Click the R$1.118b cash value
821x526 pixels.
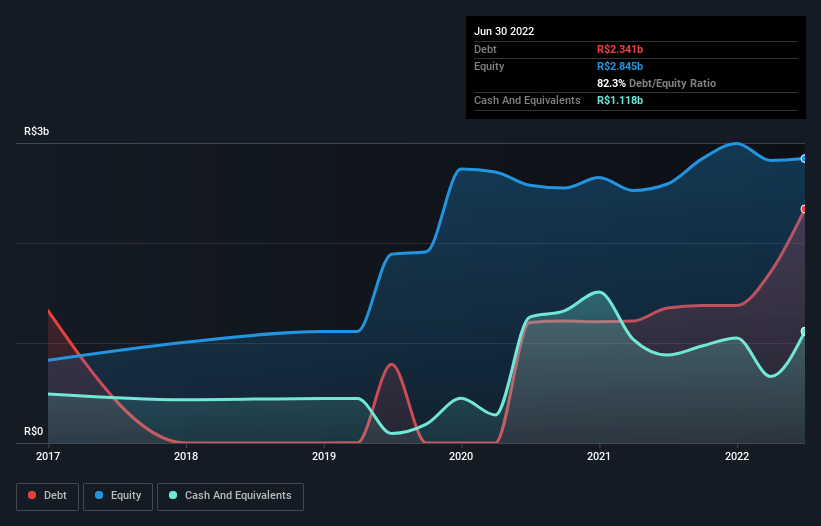tap(620, 100)
